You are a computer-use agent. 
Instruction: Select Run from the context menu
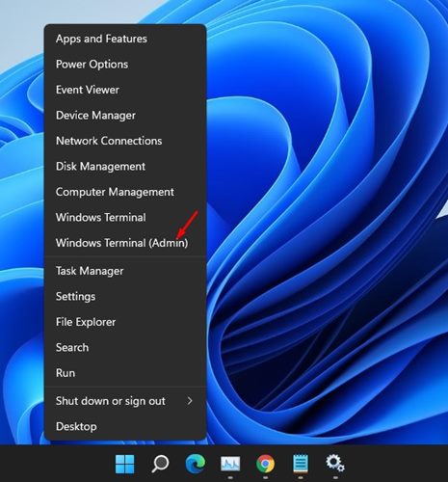125,373
